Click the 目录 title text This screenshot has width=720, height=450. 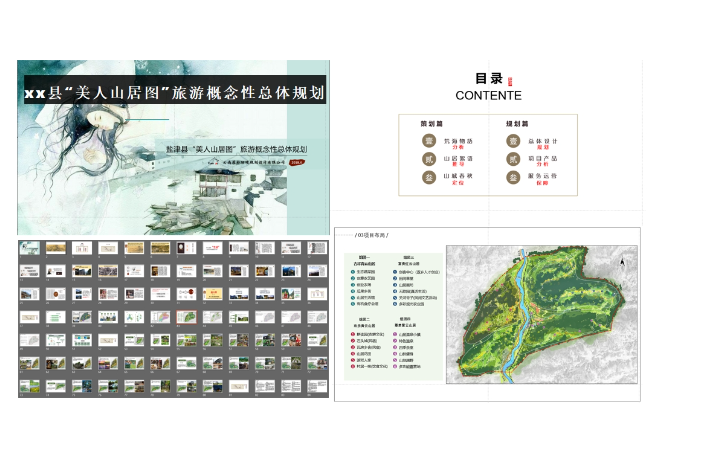(x=489, y=79)
